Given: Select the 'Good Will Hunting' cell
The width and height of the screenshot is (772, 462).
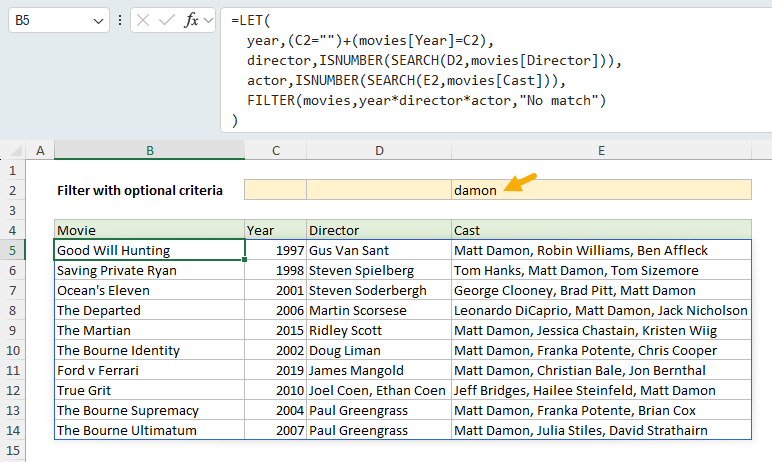Looking at the screenshot, I should click(149, 250).
